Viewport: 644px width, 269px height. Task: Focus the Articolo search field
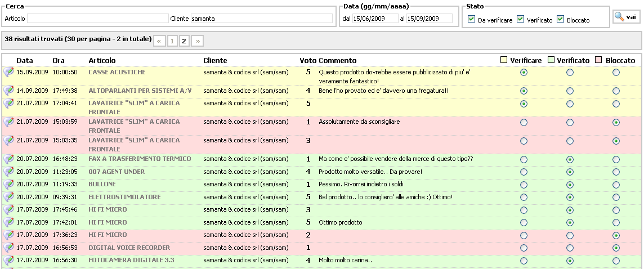[x=98, y=19]
